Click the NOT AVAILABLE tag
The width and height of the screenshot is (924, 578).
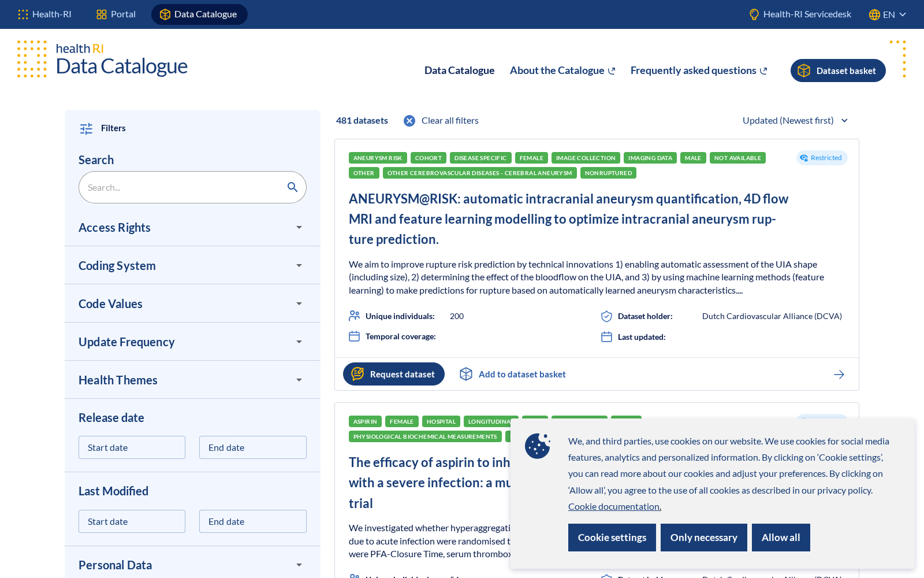[x=737, y=158]
